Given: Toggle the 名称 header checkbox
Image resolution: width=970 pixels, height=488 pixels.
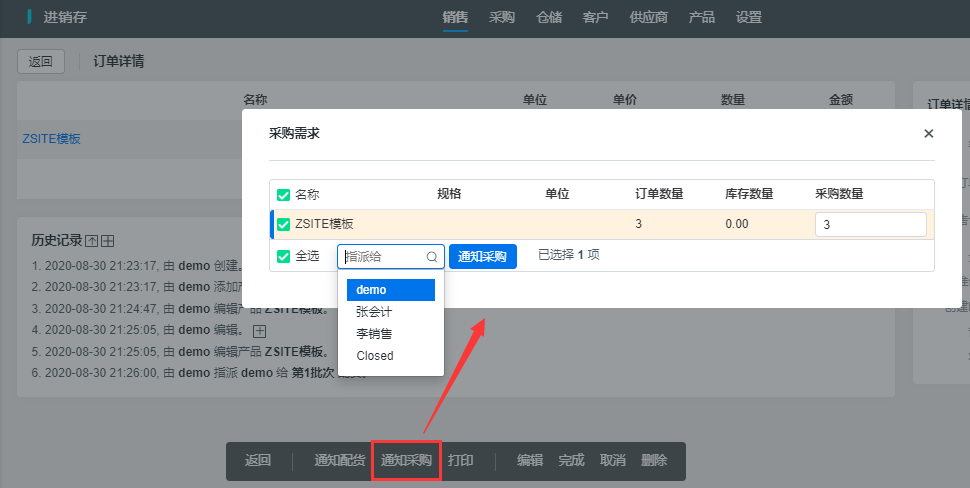Looking at the screenshot, I should pos(283,195).
